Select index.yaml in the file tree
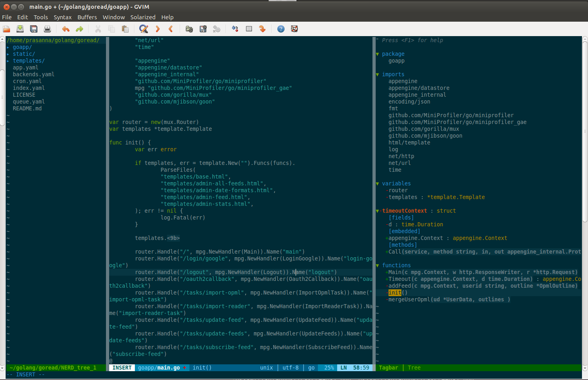 (x=29, y=88)
